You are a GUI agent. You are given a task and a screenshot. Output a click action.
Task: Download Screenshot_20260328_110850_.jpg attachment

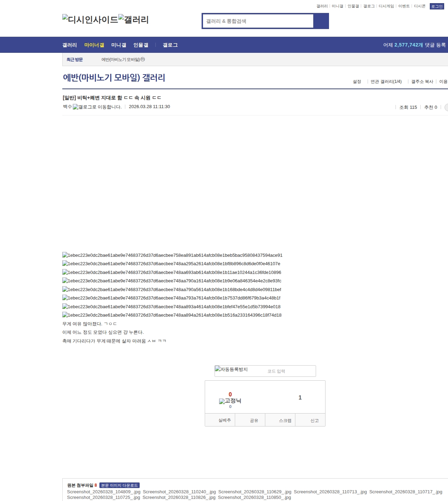[254, 498]
